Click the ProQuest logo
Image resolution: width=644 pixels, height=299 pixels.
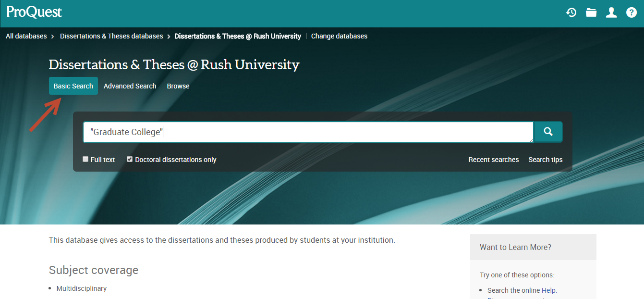(x=34, y=12)
